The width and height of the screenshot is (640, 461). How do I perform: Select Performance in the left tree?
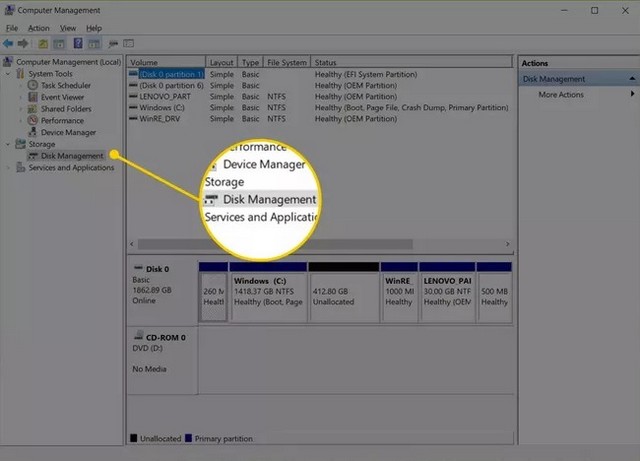pos(62,120)
